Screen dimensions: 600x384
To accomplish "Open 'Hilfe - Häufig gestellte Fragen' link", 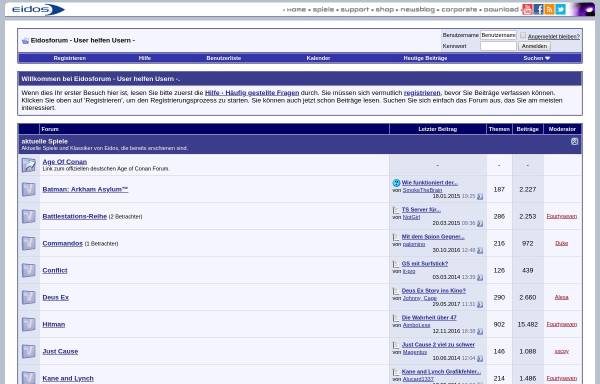I will [252, 93].
